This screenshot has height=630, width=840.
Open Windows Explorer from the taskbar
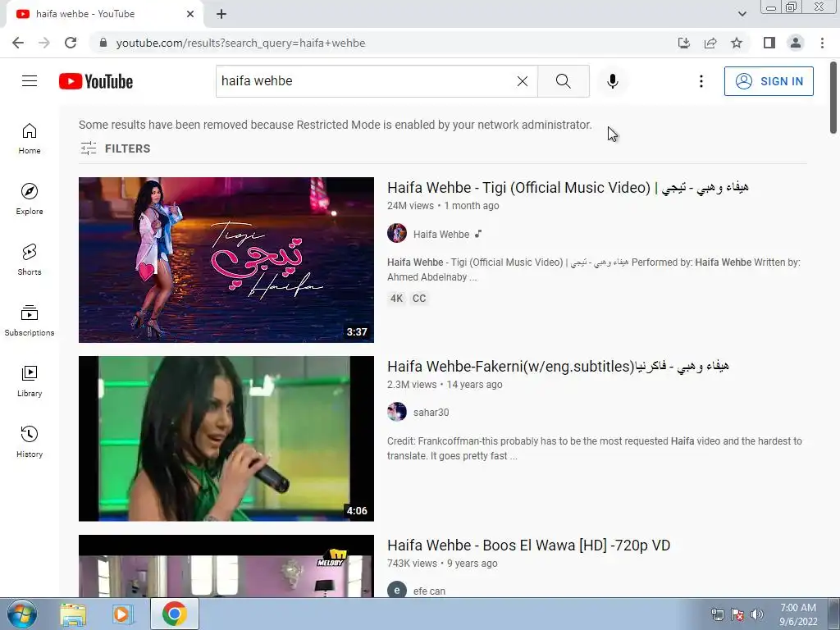73,614
